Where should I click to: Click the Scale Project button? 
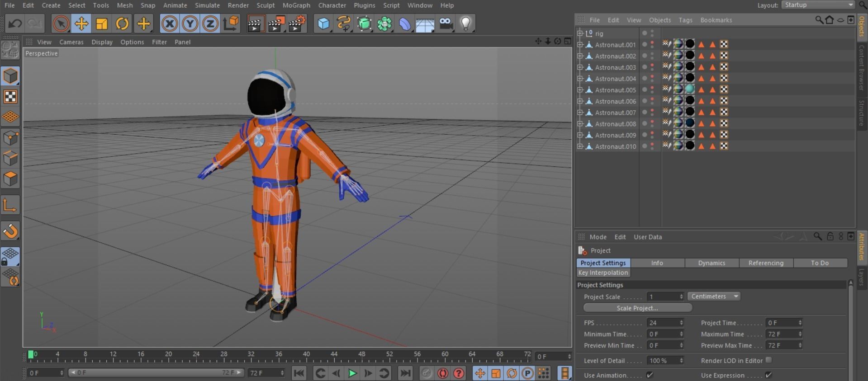pyautogui.click(x=637, y=308)
